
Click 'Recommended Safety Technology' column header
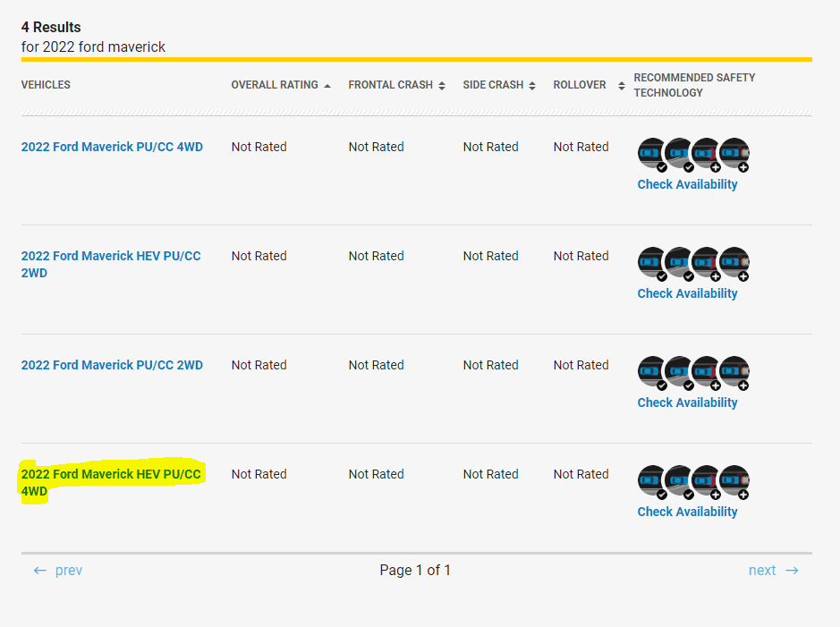point(694,85)
